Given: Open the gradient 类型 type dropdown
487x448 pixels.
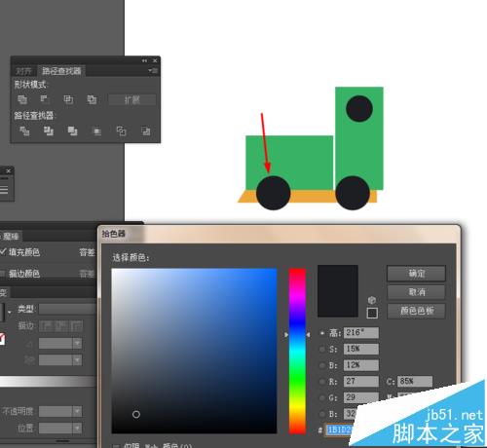Looking at the screenshot, I should pos(67,309).
